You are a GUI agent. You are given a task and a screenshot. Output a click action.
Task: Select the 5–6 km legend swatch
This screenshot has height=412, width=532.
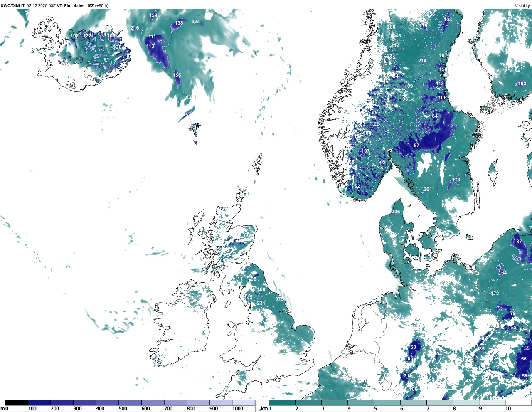(x=387, y=402)
